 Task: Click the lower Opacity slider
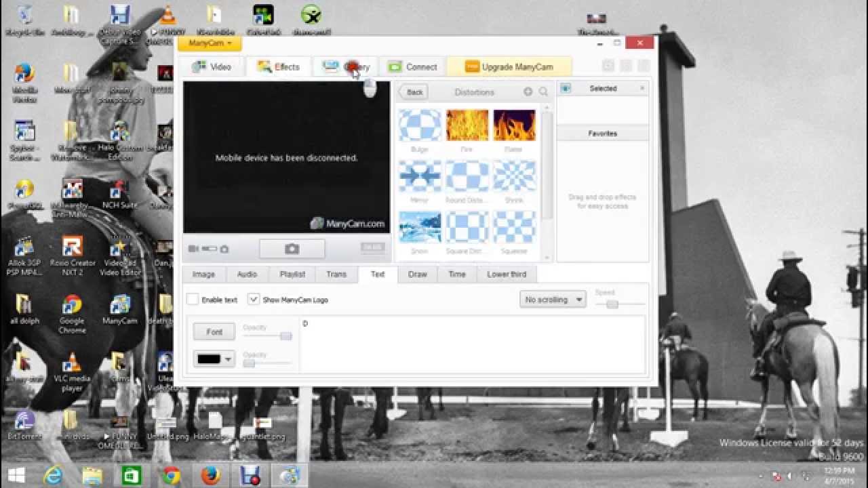(x=267, y=363)
